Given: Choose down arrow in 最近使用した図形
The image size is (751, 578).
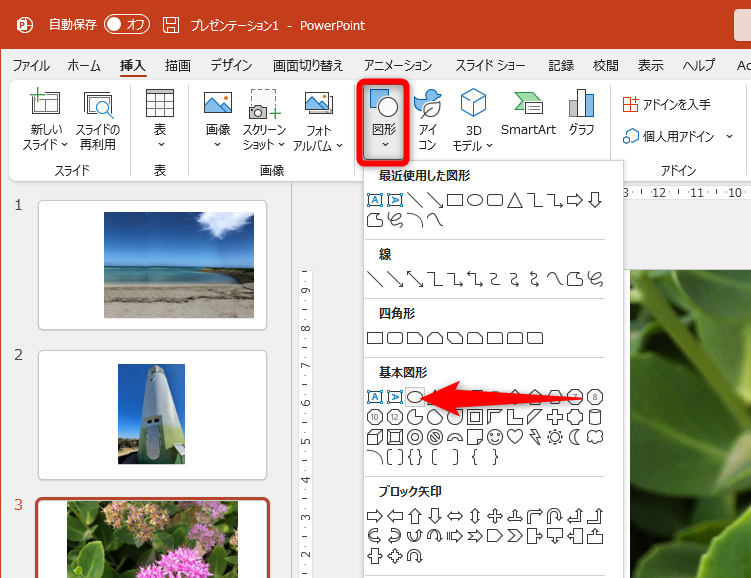Looking at the screenshot, I should coord(595,200).
